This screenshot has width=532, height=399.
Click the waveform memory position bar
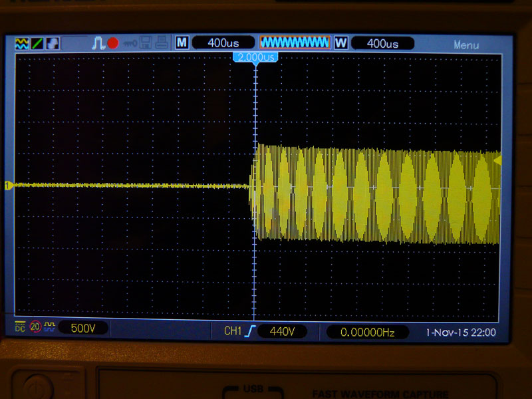295,43
